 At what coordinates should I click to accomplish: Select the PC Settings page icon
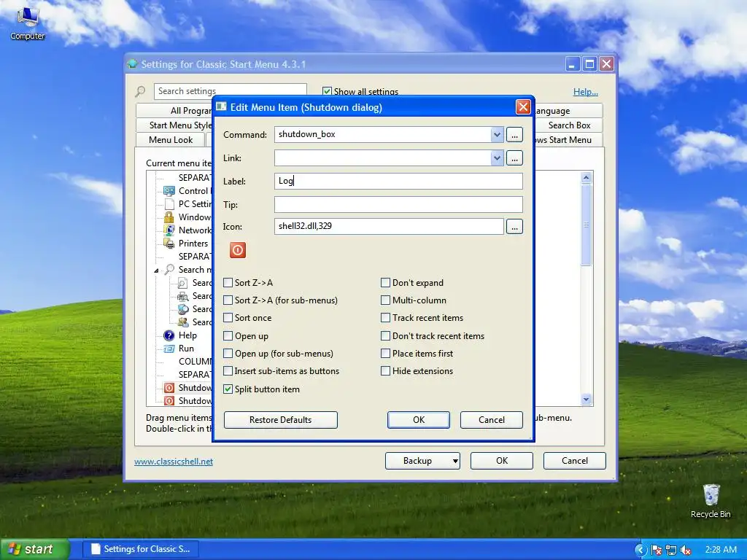pos(169,204)
